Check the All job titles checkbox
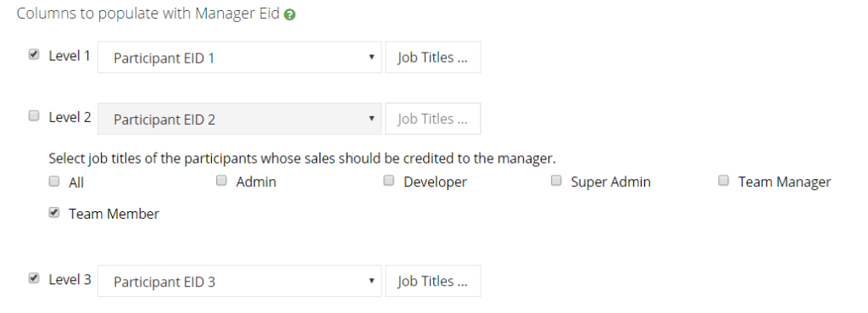 click(x=54, y=182)
